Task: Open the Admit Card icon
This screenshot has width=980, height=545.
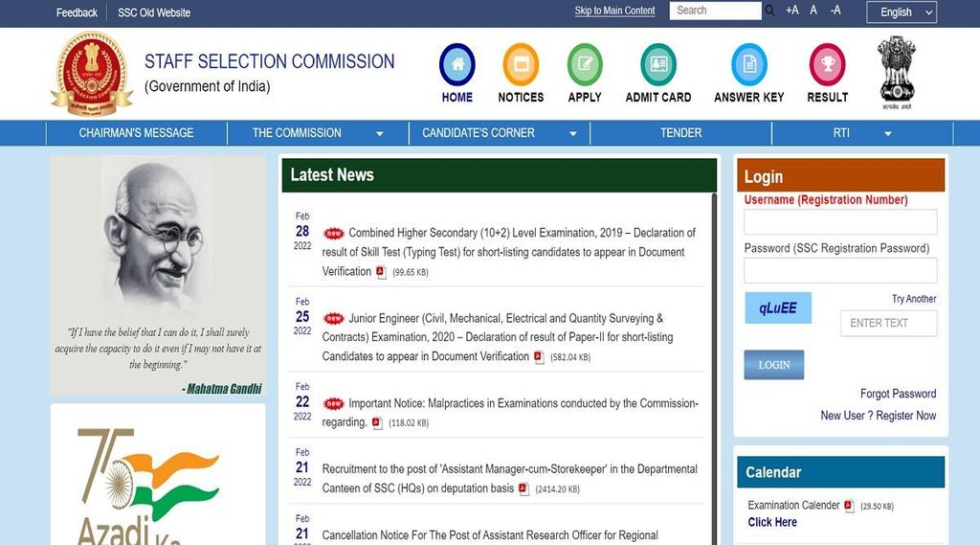Action: pos(657,65)
